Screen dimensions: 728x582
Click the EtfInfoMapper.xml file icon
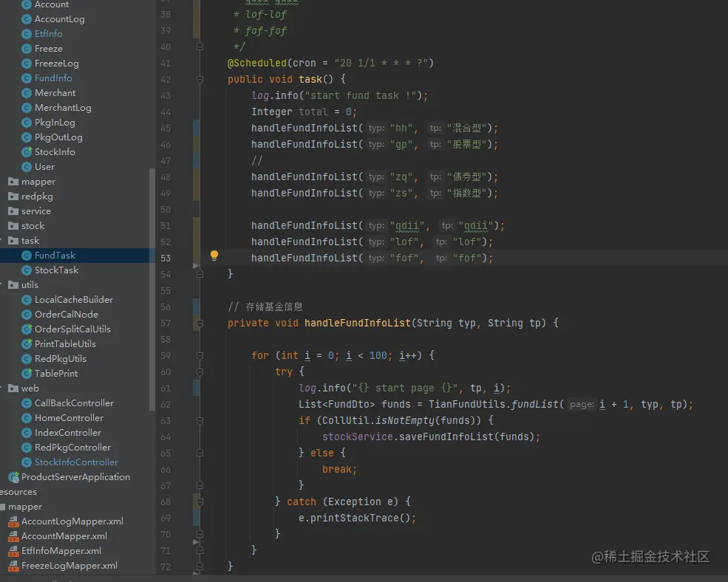click(13, 551)
